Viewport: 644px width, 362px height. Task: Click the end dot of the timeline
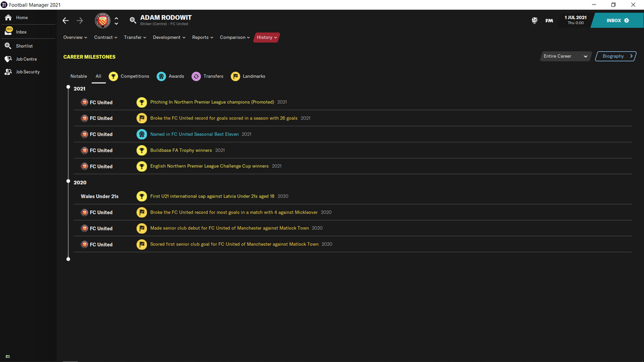(x=68, y=259)
